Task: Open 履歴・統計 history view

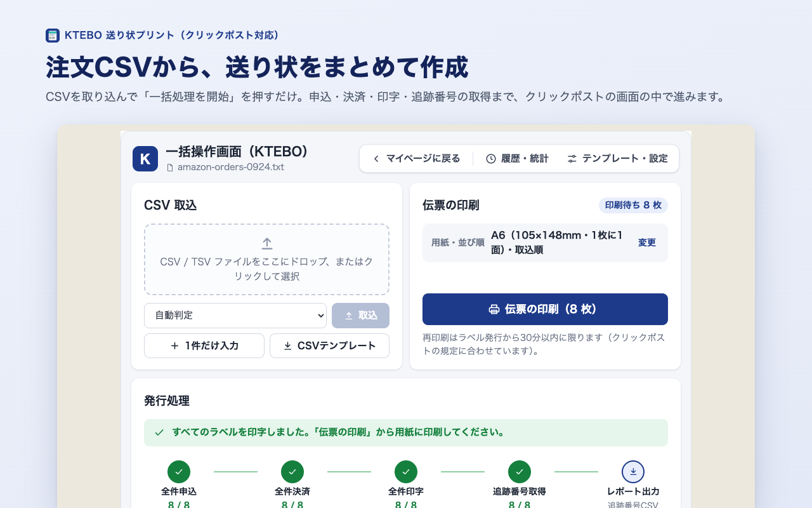Action: click(x=517, y=159)
